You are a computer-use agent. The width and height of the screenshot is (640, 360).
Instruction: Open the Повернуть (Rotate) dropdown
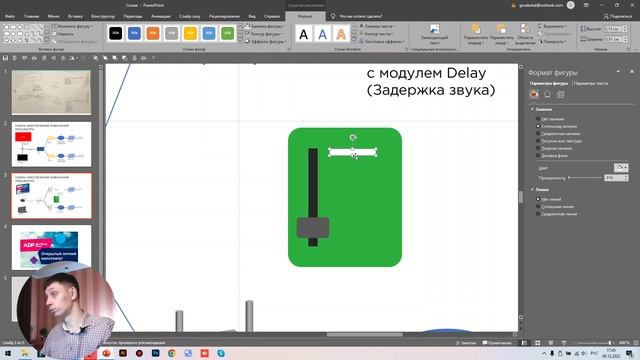[552, 42]
